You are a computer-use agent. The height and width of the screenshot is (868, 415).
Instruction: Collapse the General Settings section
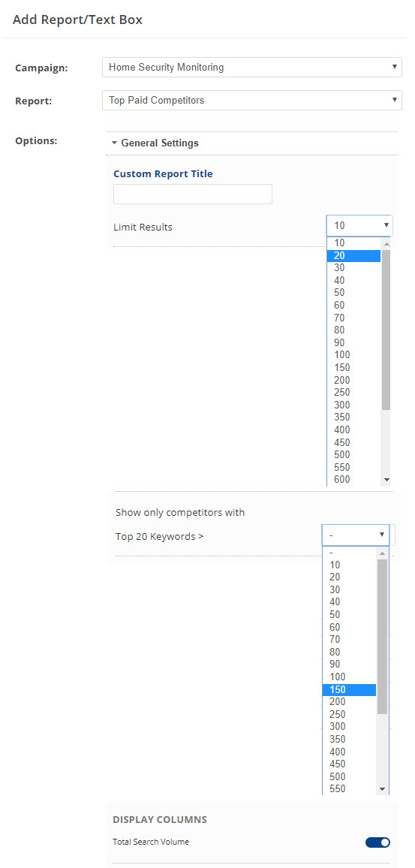tap(155, 143)
